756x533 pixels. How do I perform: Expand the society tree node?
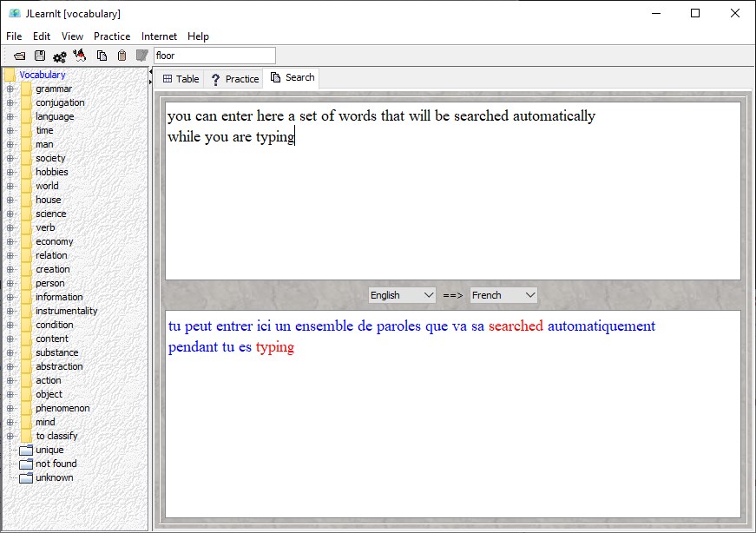[x=10, y=158]
